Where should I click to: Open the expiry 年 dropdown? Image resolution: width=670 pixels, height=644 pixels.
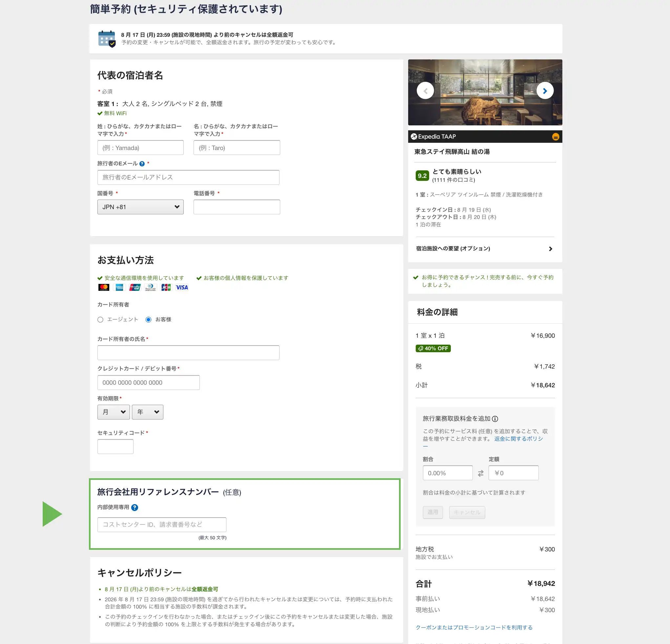(148, 412)
